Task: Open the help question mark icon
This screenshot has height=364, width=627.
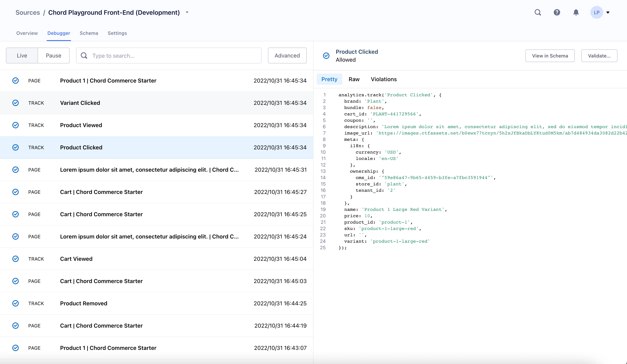Action: [557, 12]
